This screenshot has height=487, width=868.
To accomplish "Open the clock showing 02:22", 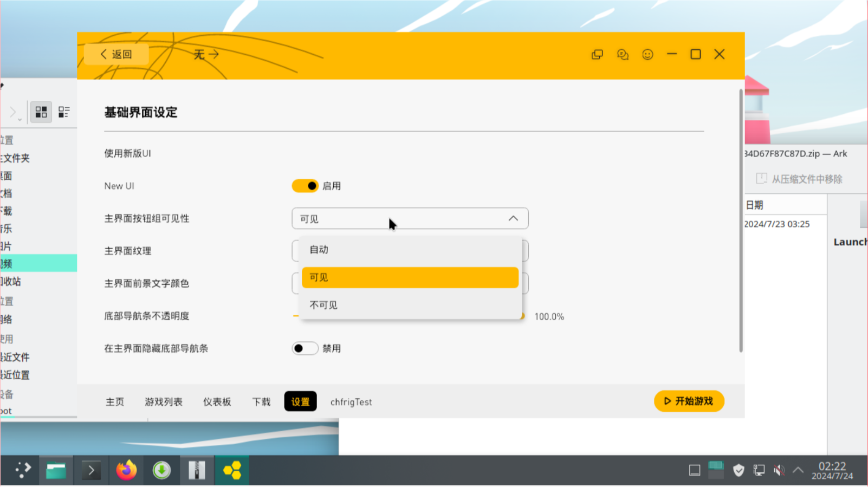I will click(x=832, y=470).
